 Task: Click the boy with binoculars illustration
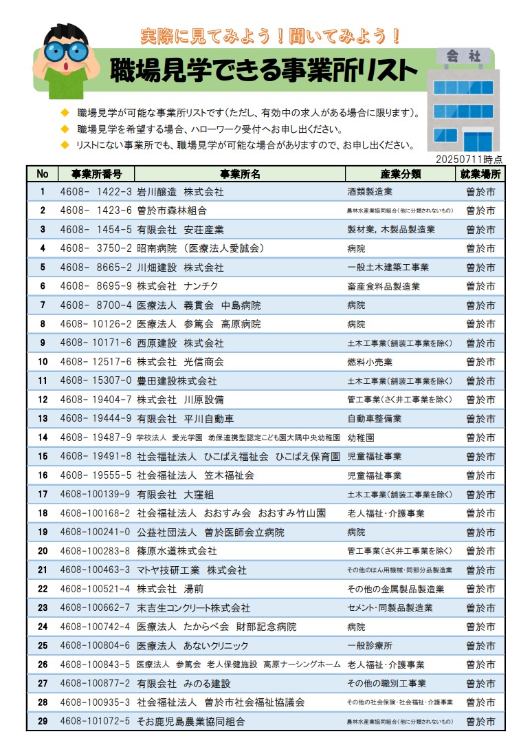click(65, 61)
